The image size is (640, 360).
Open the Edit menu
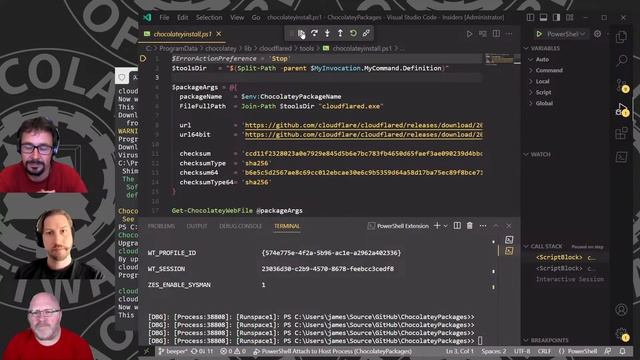(x=182, y=18)
